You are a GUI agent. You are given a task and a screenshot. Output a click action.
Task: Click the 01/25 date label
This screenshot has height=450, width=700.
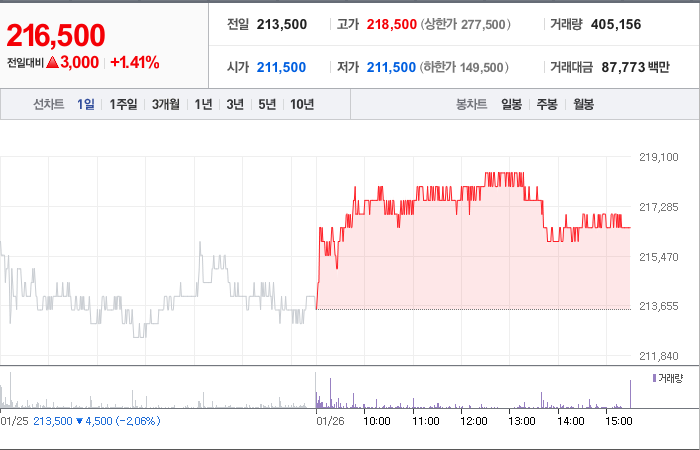click(14, 421)
